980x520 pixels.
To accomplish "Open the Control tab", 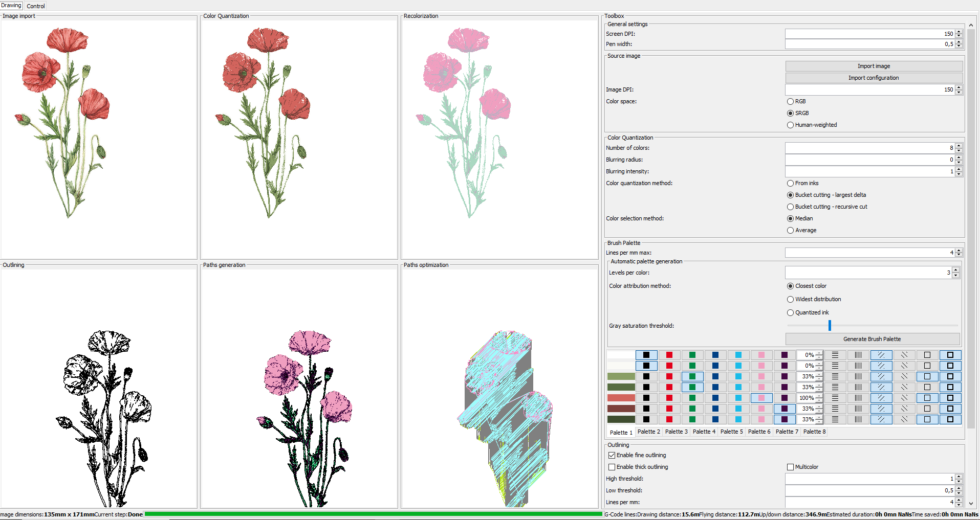I will click(35, 6).
